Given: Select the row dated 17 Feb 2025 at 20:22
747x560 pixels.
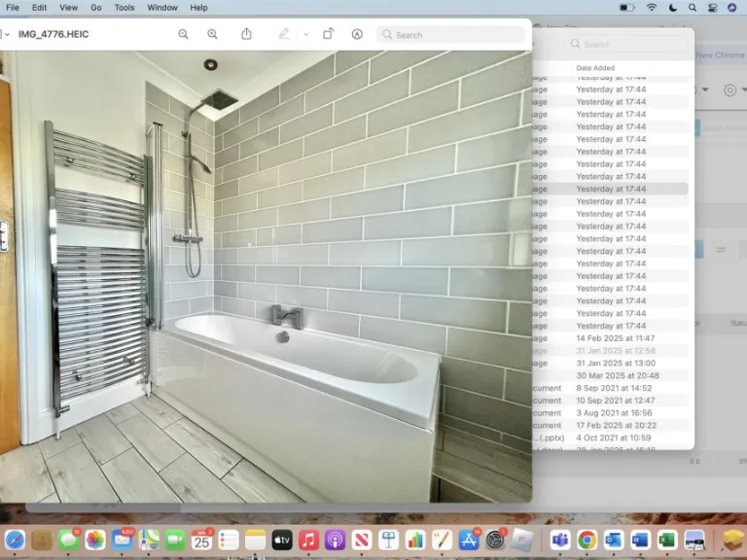Looking at the screenshot, I should point(610,425).
